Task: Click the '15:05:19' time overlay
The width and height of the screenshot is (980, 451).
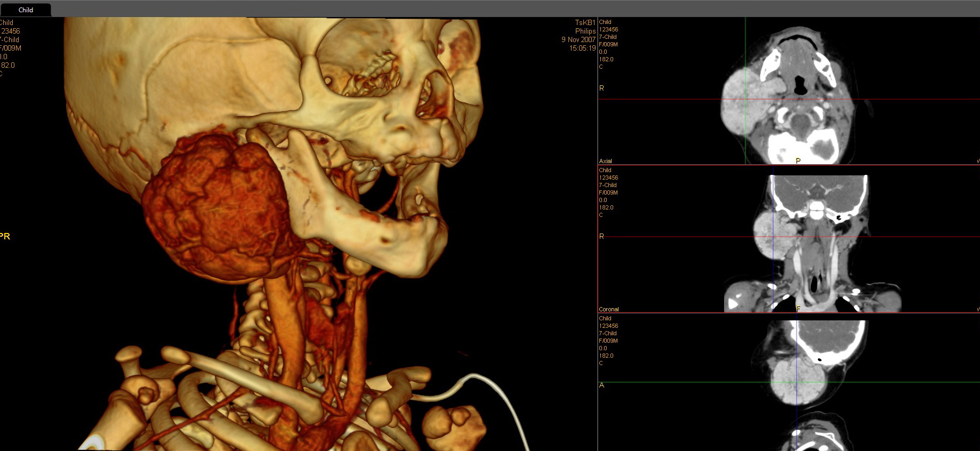Action: tap(582, 48)
